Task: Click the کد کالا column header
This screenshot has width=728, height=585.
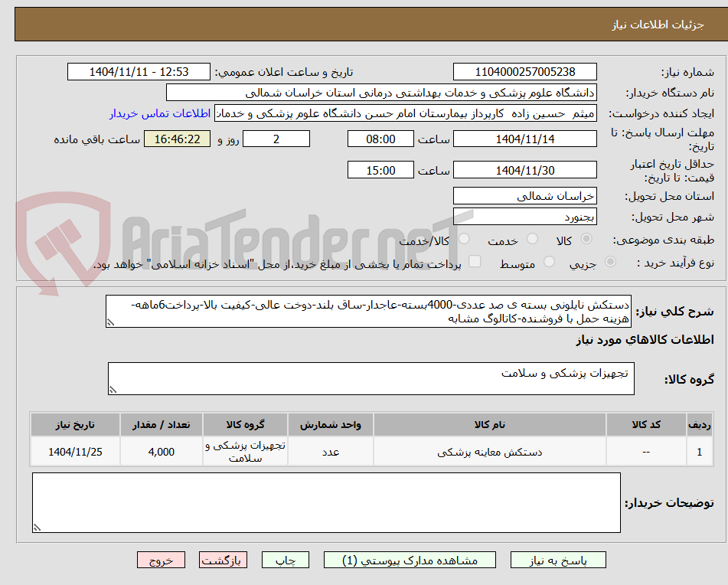Action: point(646,425)
